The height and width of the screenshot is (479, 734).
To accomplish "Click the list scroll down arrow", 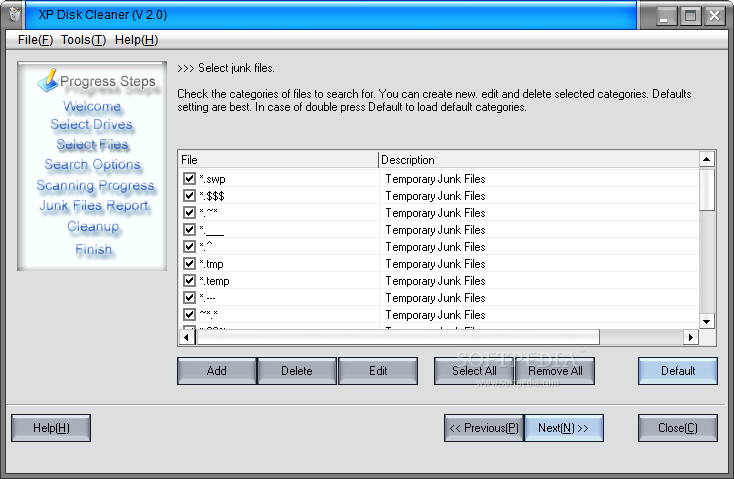I will [707, 321].
